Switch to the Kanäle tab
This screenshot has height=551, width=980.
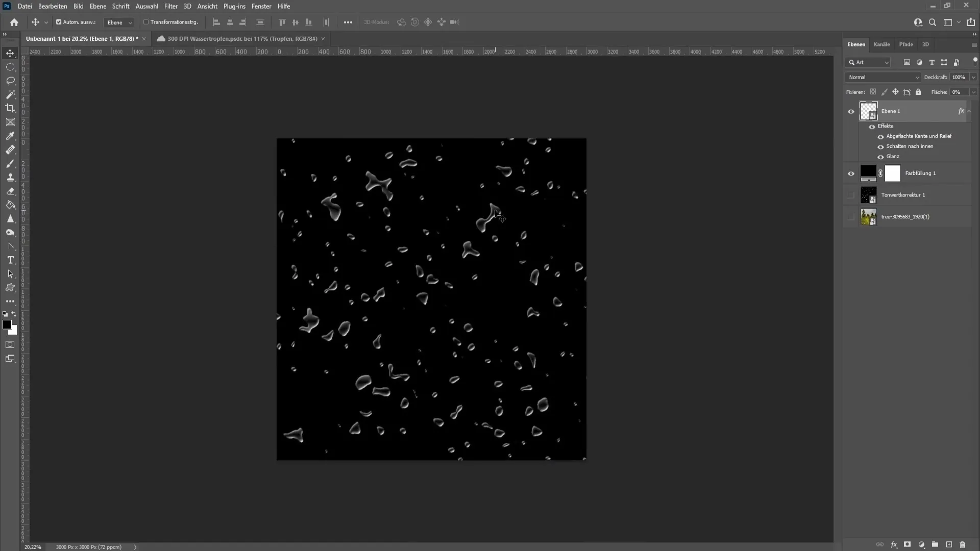[881, 44]
